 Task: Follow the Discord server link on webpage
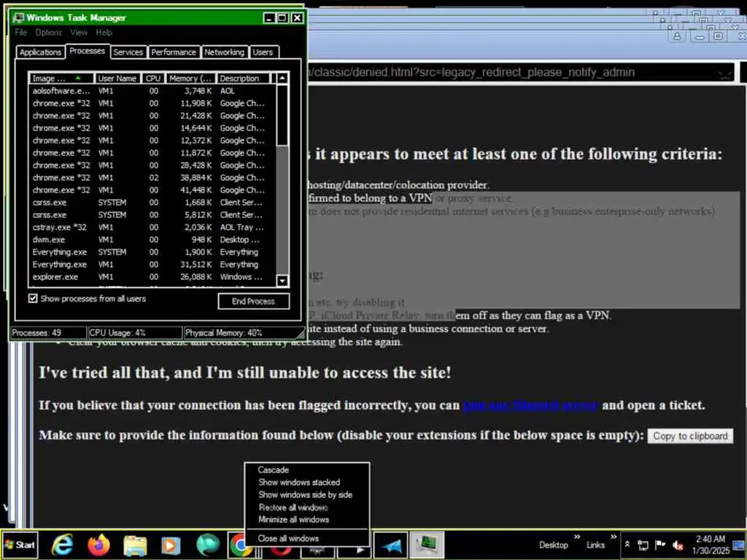pyautogui.click(x=530, y=405)
